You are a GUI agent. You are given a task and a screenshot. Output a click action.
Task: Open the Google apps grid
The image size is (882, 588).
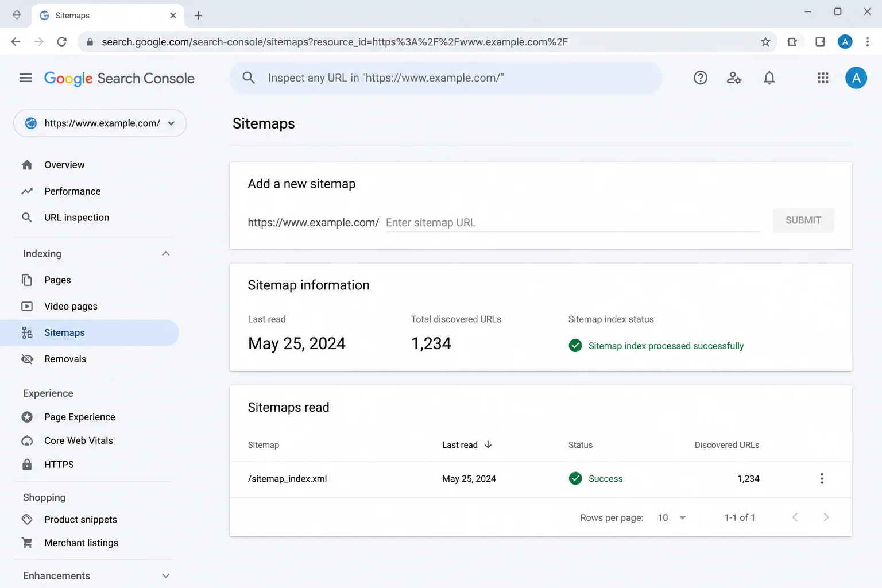coord(823,78)
